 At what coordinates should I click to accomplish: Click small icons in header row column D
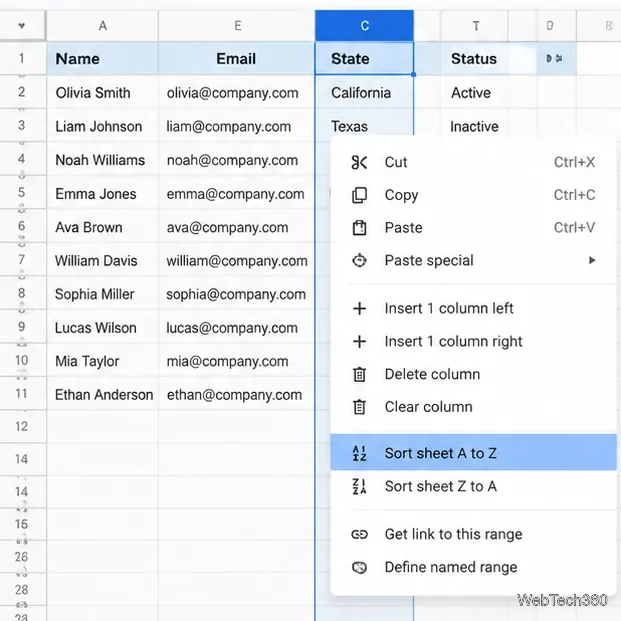tap(554, 59)
